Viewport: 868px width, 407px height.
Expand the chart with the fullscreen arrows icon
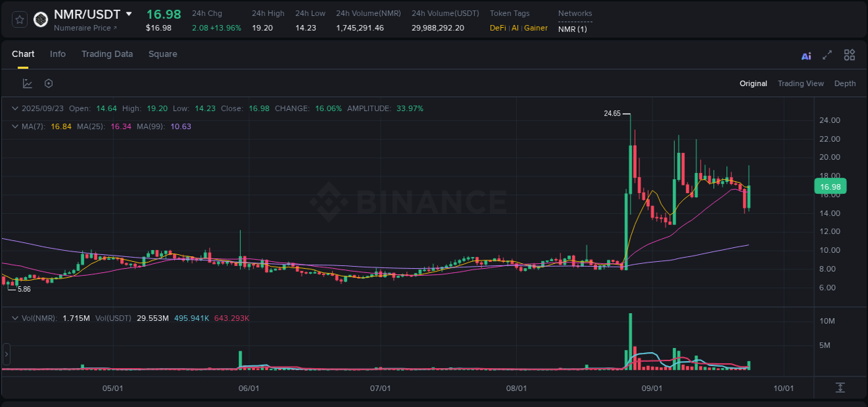[x=827, y=54]
